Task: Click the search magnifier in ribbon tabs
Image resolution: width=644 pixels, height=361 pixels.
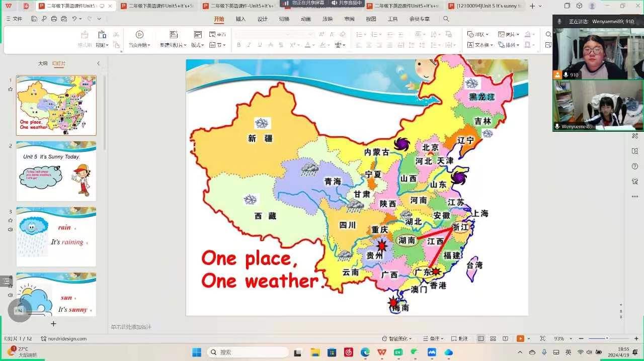Action: click(446, 19)
